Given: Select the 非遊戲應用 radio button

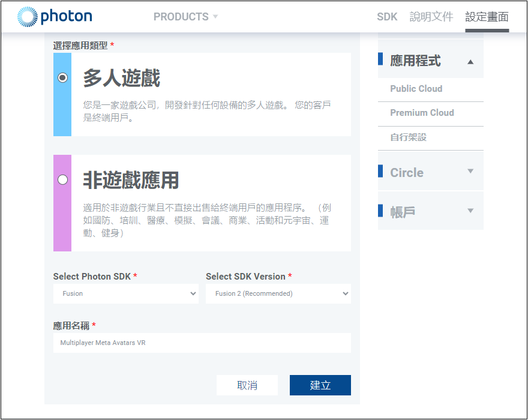Looking at the screenshot, I should (x=62, y=179).
